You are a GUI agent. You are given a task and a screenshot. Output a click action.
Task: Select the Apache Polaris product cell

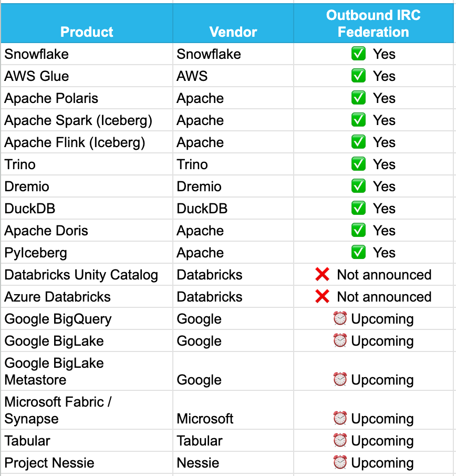click(x=51, y=98)
